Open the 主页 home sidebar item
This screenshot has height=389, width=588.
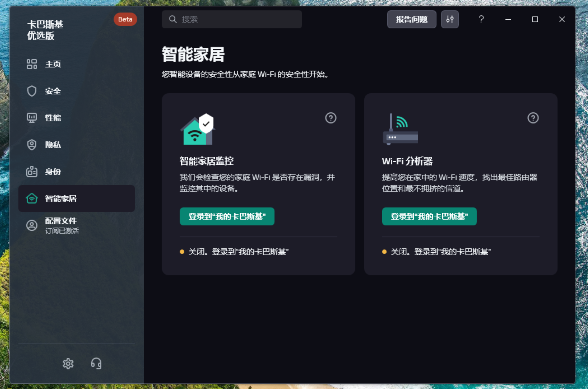click(76, 64)
